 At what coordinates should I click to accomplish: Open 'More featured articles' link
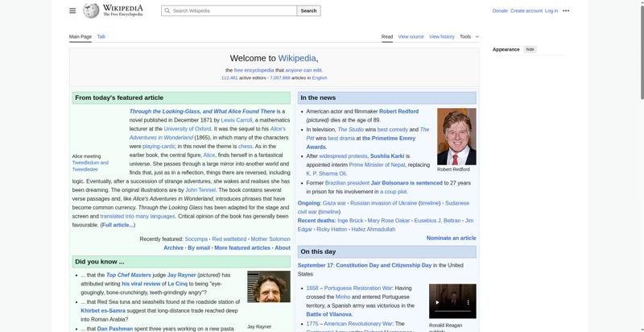pos(242,247)
